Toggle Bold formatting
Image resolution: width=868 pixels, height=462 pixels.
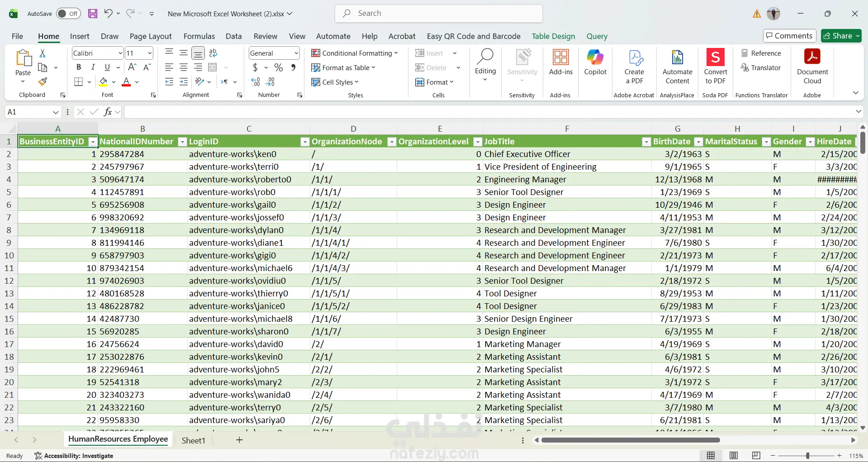click(79, 67)
